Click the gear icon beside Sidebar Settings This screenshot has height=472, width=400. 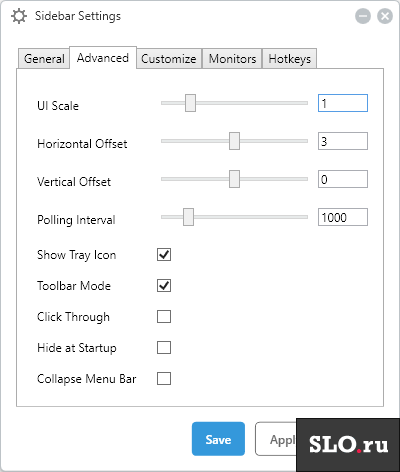(x=19, y=16)
